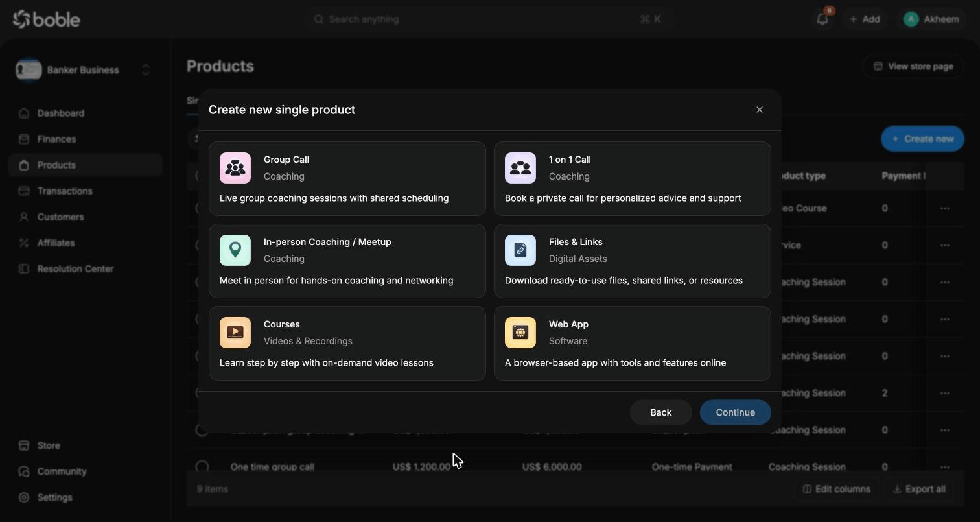Image resolution: width=980 pixels, height=522 pixels.
Task: Select the One time group call row checkbox
Action: [202, 466]
